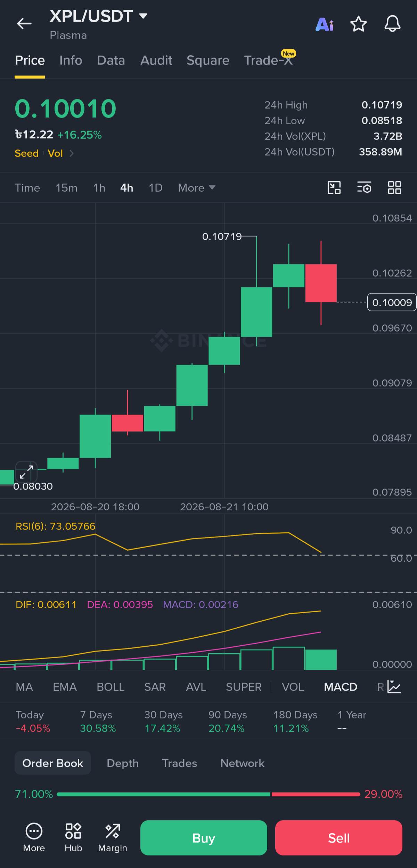This screenshot has width=417, height=868.
Task: Tap the Seed tag link
Action: pos(27,153)
